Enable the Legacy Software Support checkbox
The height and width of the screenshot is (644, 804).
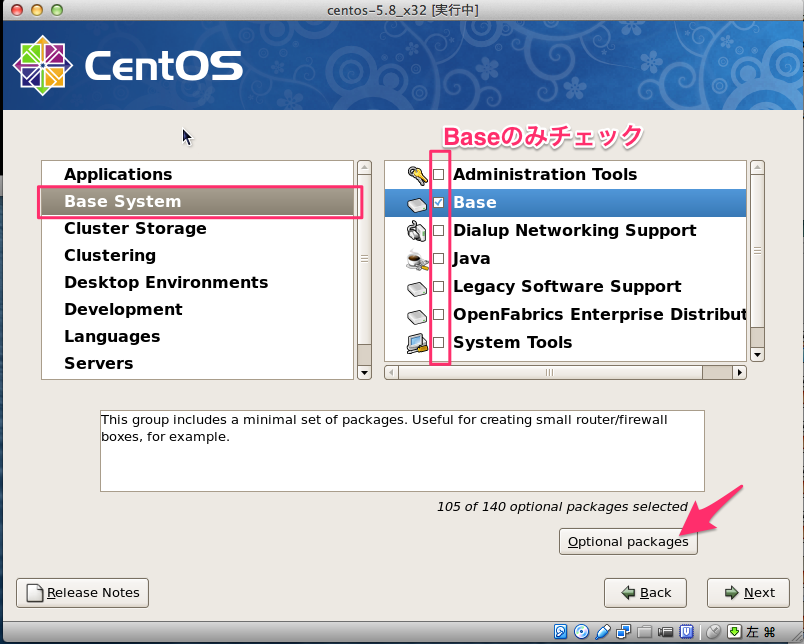click(x=438, y=286)
